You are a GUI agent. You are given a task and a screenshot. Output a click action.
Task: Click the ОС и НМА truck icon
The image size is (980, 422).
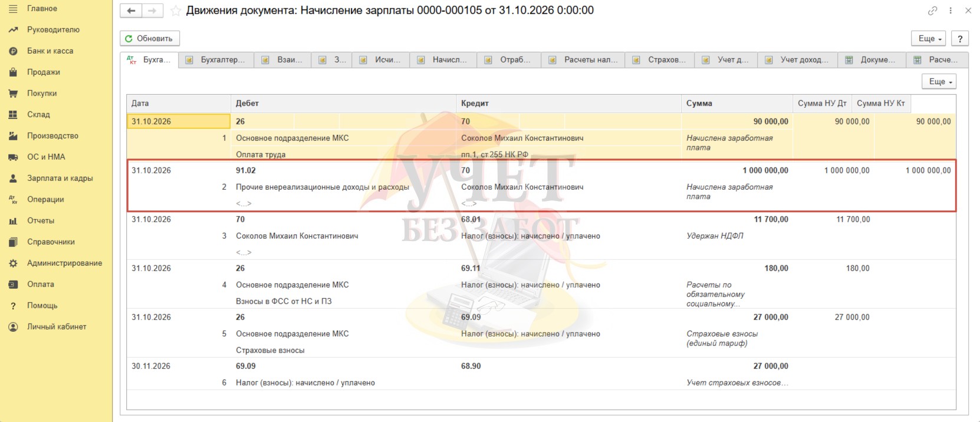[13, 157]
